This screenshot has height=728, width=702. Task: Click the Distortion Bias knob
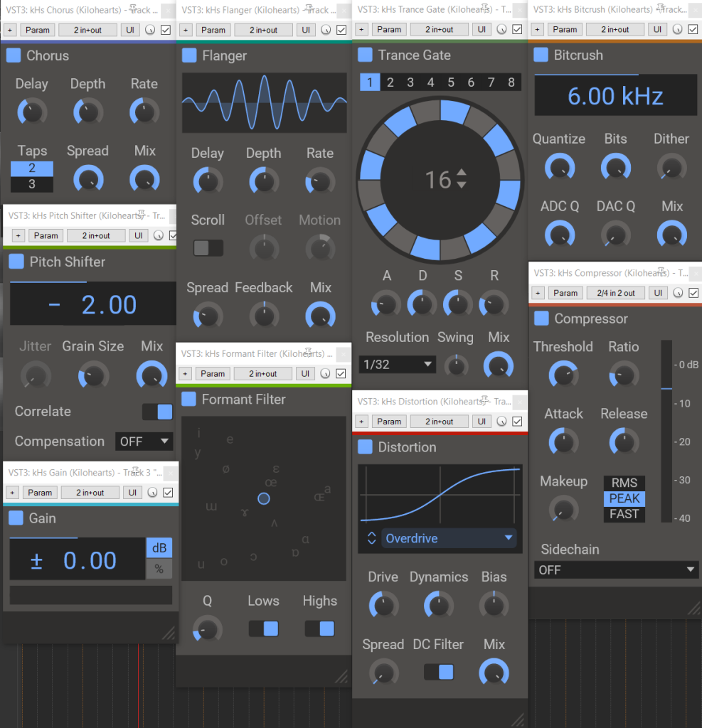coord(494,606)
